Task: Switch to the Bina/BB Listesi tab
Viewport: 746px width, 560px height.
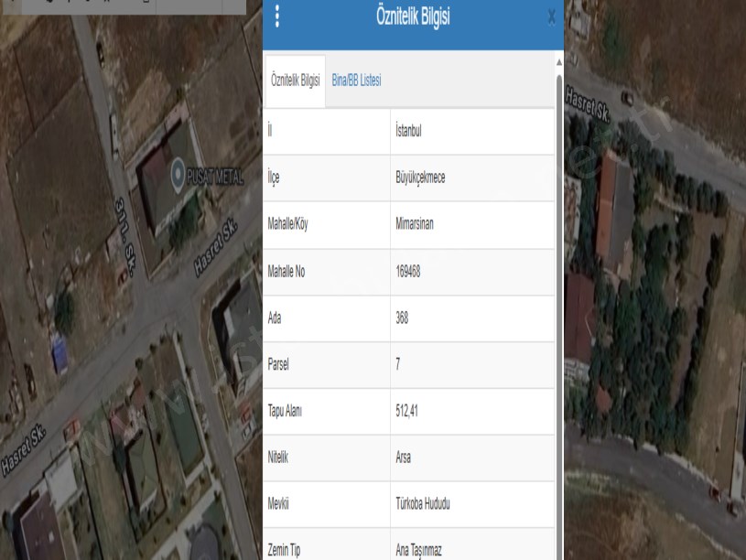Action: pos(356,81)
